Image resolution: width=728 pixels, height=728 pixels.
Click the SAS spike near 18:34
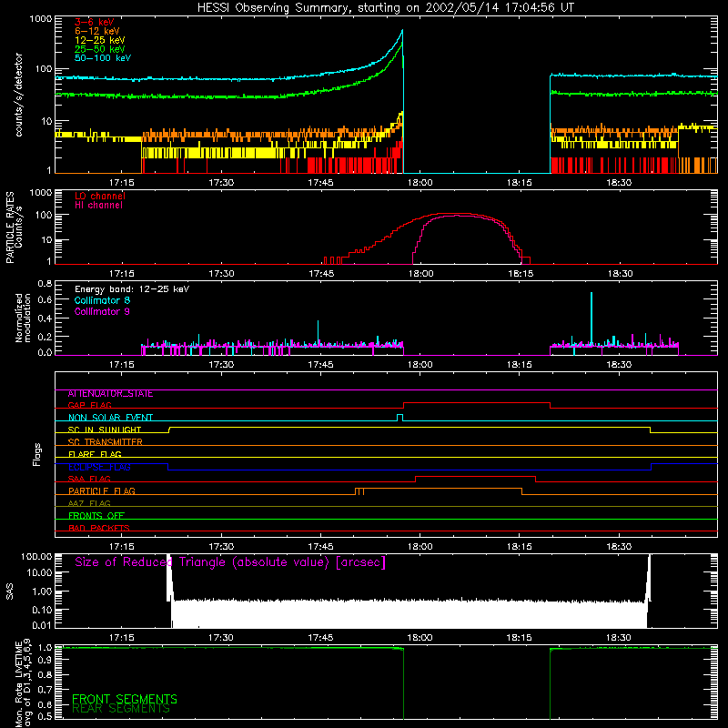pos(648,578)
